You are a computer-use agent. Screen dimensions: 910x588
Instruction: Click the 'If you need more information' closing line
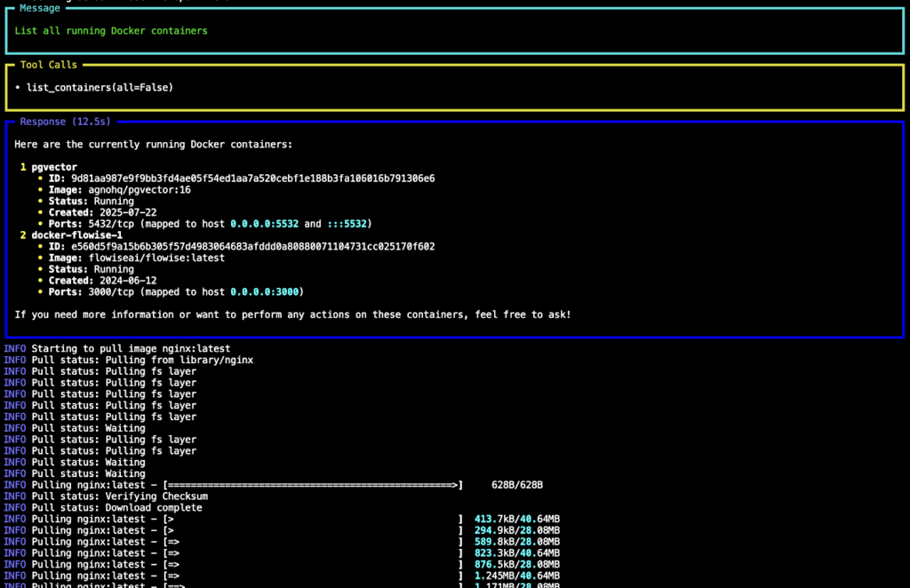292,315
